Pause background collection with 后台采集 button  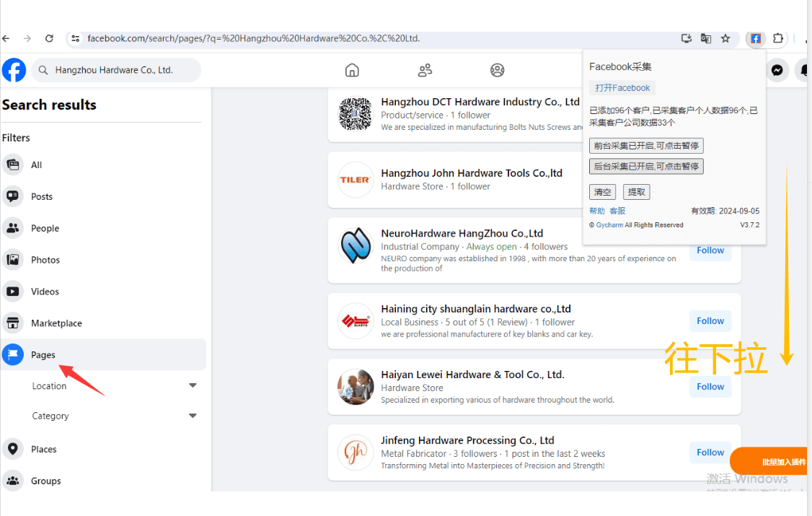[x=646, y=166]
